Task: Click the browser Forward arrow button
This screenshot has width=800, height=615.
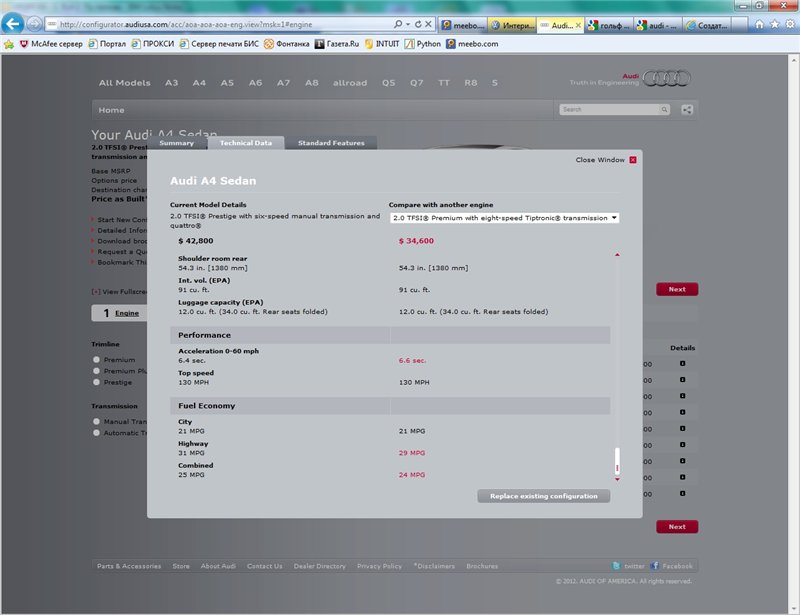Action: click(x=34, y=24)
